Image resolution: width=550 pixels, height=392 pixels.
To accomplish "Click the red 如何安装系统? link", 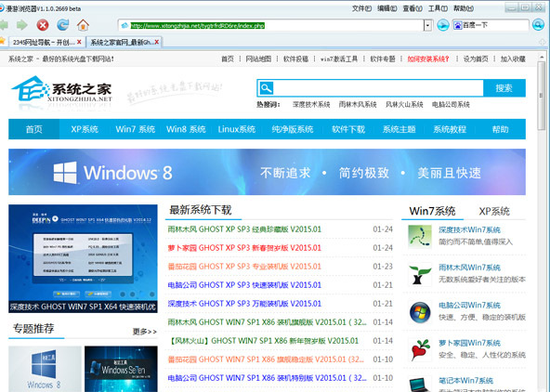I will click(x=428, y=59).
